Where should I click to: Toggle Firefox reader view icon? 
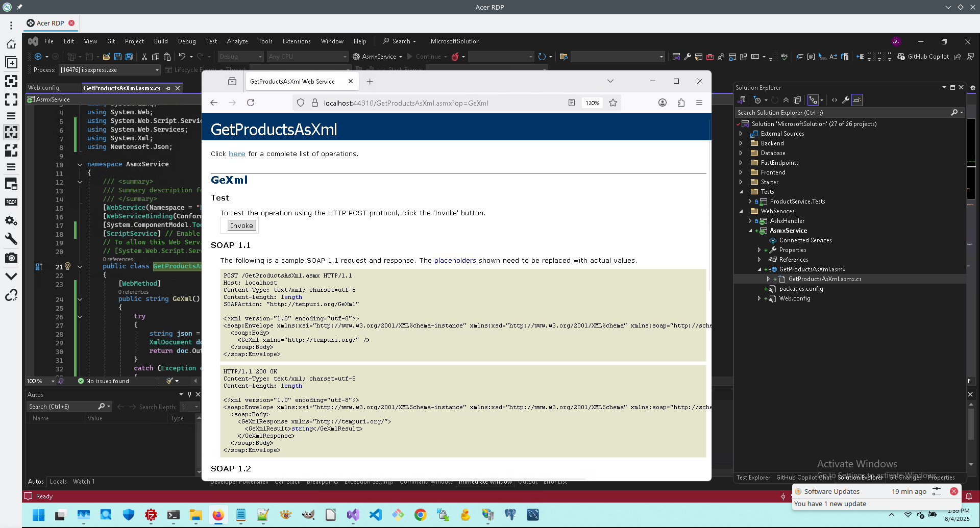click(572, 103)
